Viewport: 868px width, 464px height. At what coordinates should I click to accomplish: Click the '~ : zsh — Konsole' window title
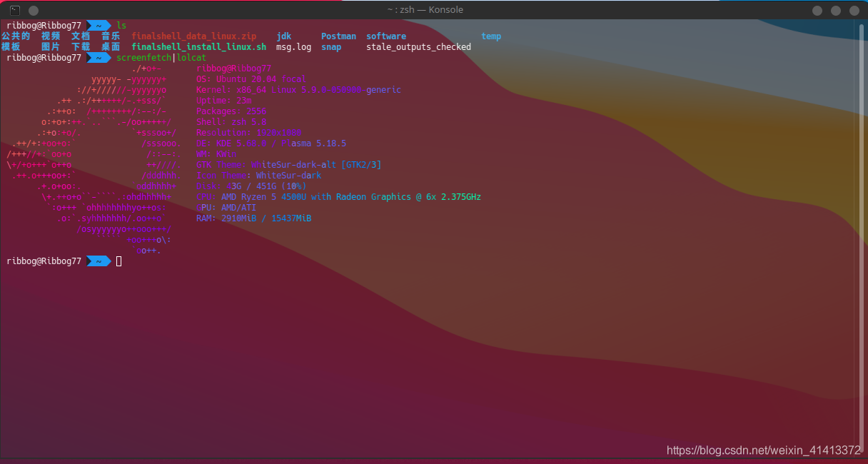tap(425, 10)
